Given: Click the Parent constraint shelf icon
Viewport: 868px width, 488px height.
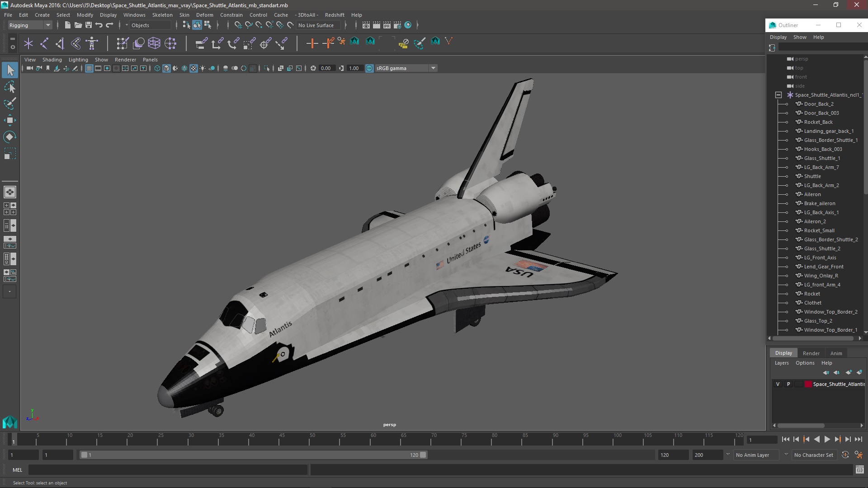Looking at the screenshot, I should [201, 43].
